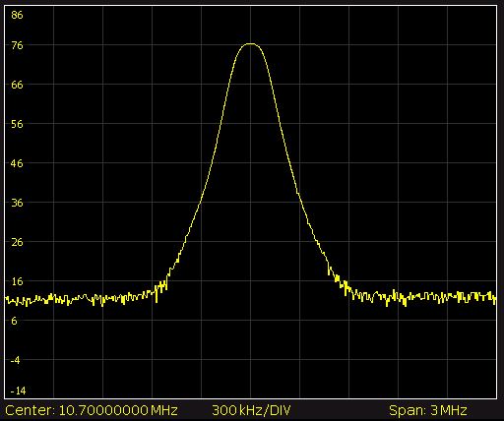Select the 36 level label
Viewport: 504px width, 421px height.
click(x=17, y=203)
